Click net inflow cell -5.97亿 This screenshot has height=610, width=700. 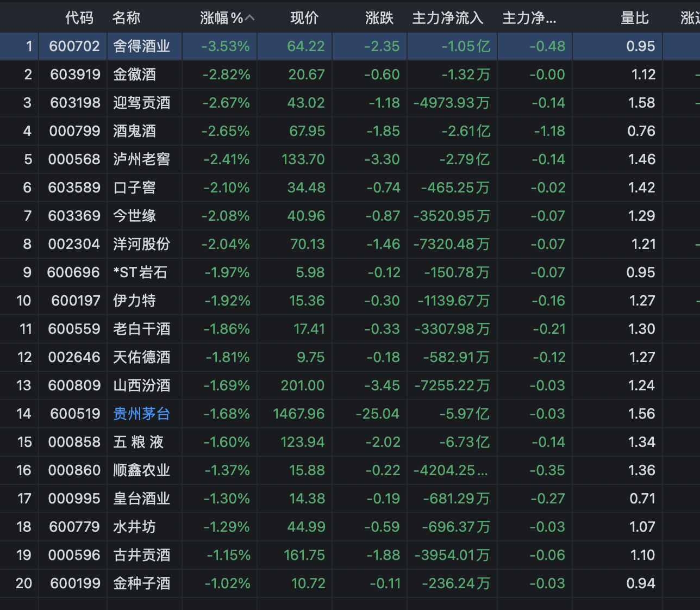pos(465,414)
